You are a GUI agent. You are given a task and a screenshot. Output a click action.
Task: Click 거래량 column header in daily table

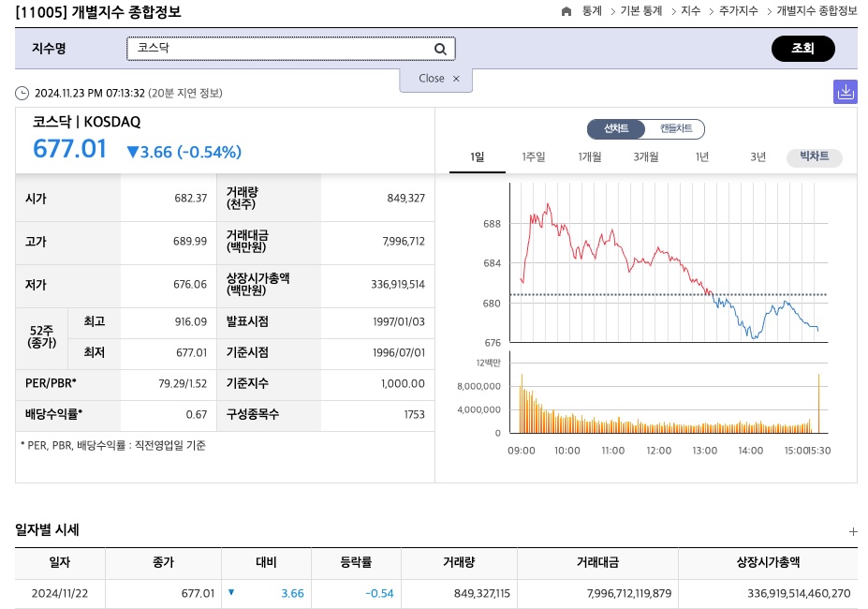click(459, 562)
